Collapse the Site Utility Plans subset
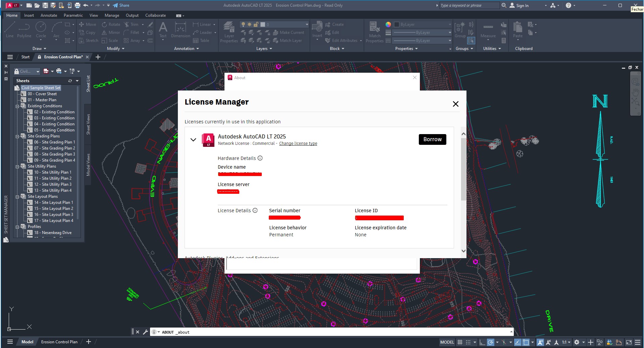The height and width of the screenshot is (348, 644). [17, 167]
